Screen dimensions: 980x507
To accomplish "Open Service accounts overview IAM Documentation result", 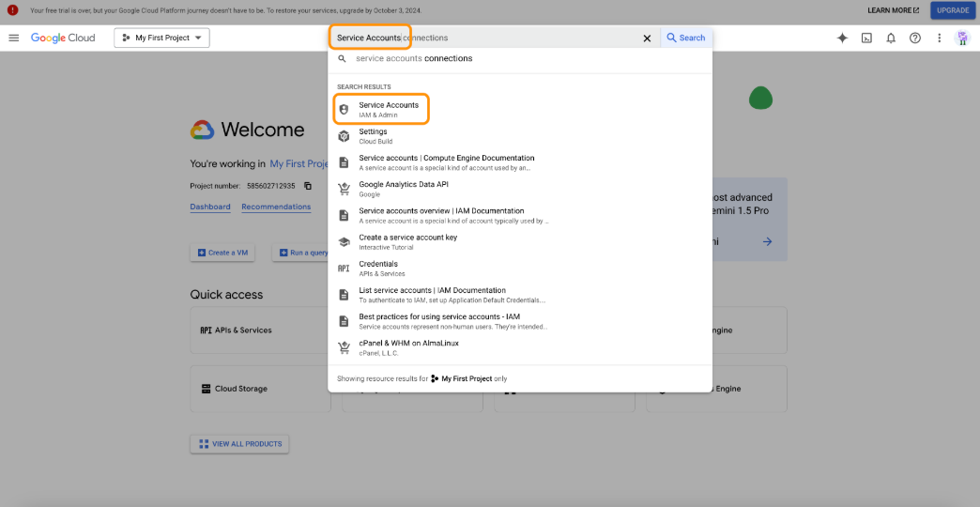I will 520,216.
